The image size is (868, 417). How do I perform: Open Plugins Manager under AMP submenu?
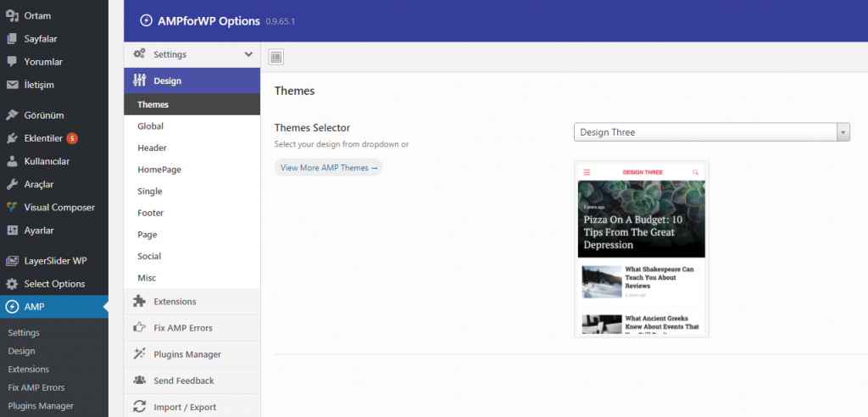(x=41, y=405)
